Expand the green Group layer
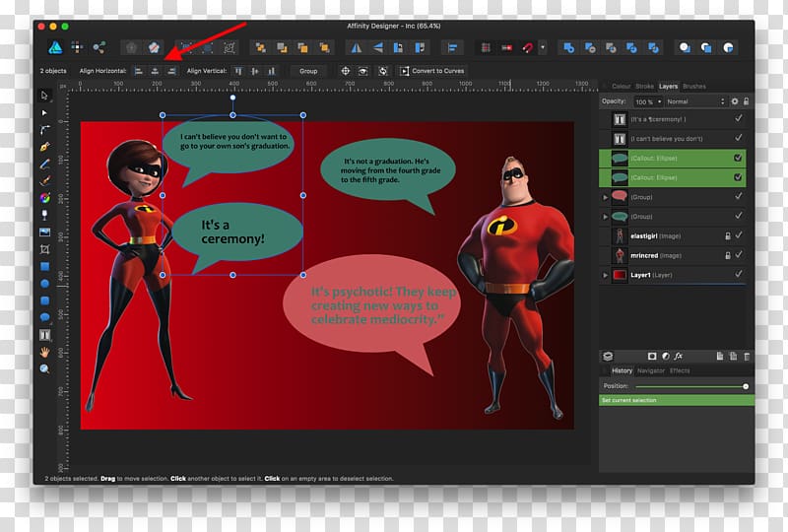Viewport: 788px width, 532px height. (605, 217)
